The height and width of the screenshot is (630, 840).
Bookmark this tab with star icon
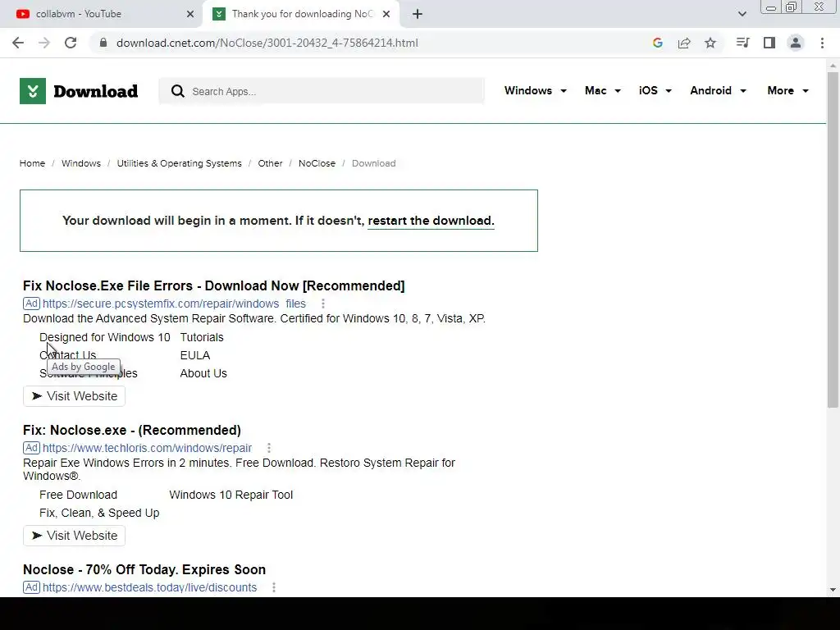tap(710, 43)
